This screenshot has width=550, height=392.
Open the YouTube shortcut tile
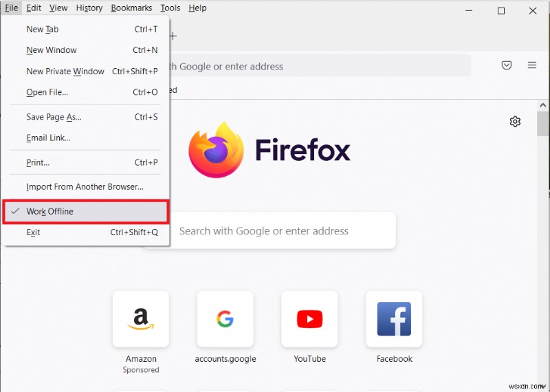[x=310, y=318]
